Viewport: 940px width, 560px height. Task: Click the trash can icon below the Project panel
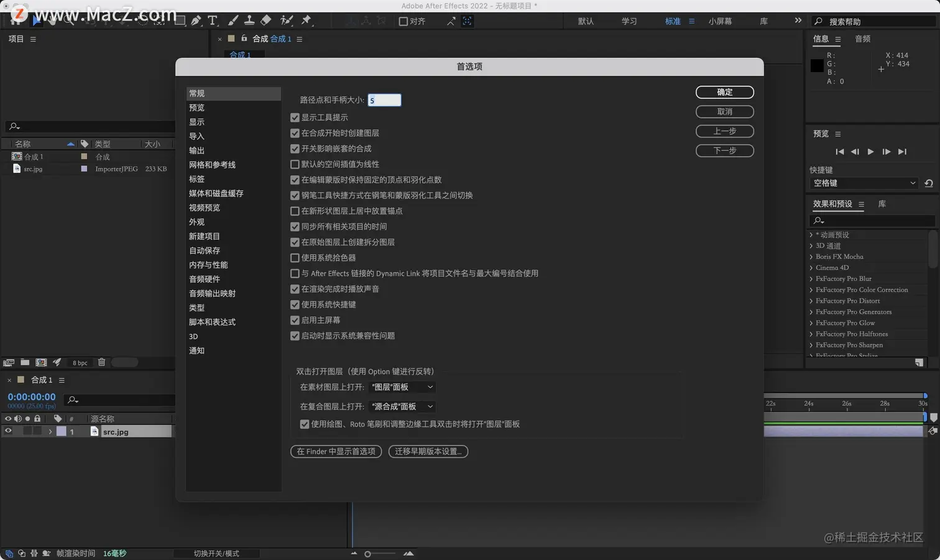(x=101, y=362)
